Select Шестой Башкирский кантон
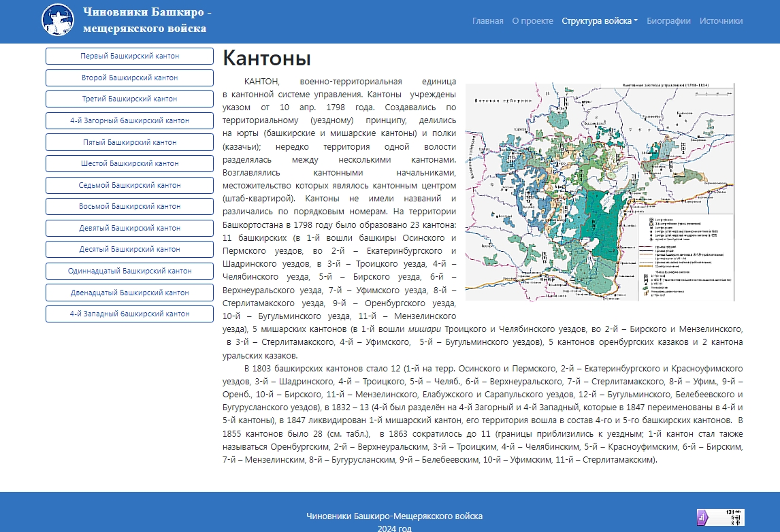This screenshot has width=780, height=532. [x=129, y=163]
